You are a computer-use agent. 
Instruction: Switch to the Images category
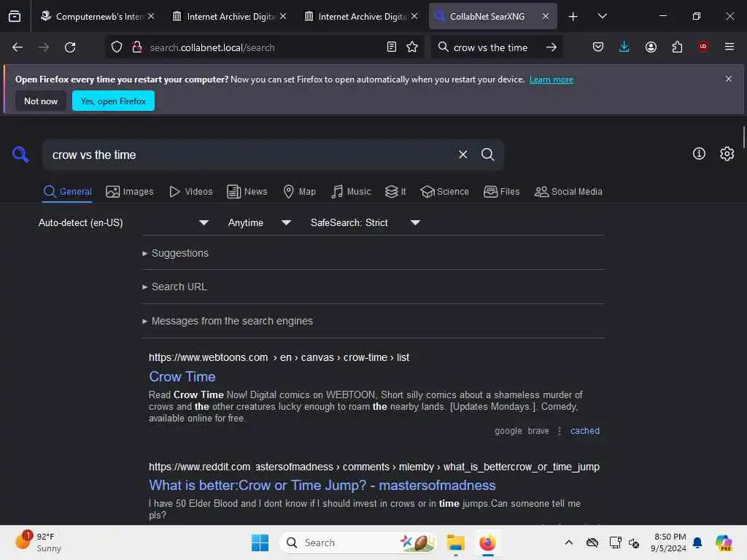tap(130, 192)
